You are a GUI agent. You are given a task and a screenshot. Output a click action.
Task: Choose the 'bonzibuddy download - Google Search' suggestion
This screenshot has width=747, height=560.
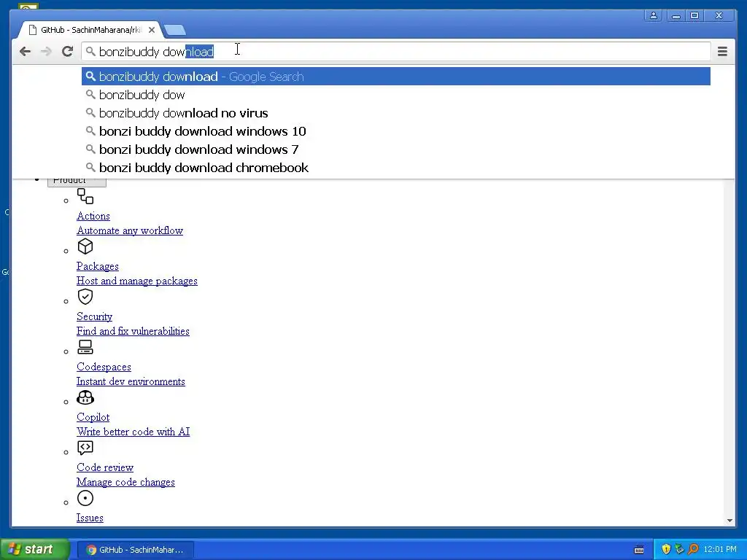(396, 77)
